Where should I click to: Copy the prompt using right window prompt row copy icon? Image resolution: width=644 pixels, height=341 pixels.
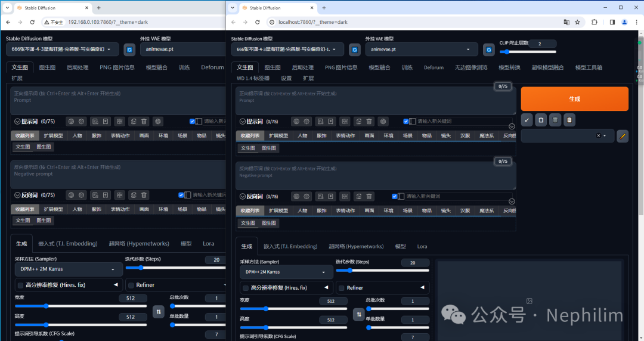(x=358, y=121)
